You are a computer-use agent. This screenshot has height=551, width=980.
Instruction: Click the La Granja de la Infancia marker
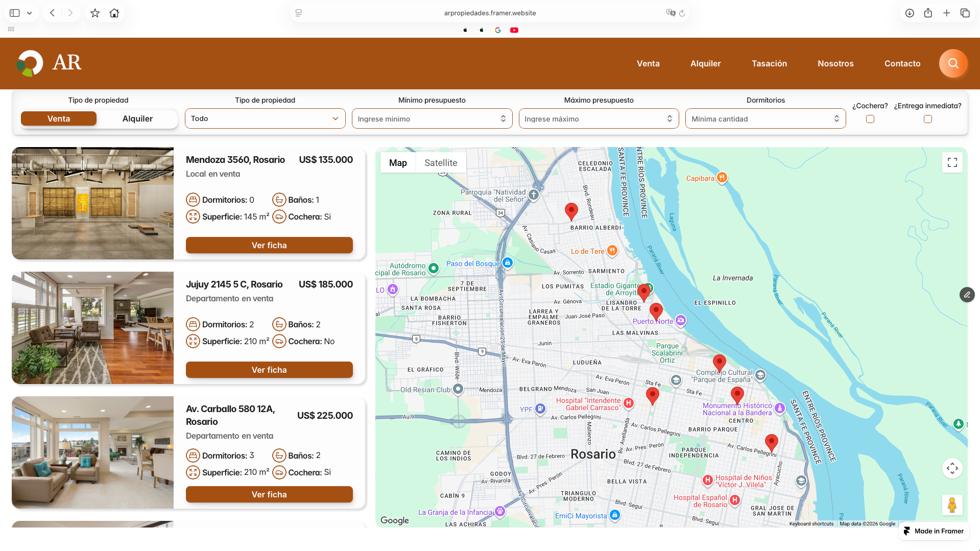point(500,511)
